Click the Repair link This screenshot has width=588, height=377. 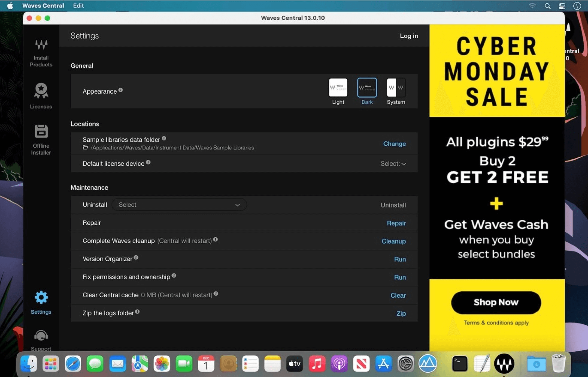[396, 223]
